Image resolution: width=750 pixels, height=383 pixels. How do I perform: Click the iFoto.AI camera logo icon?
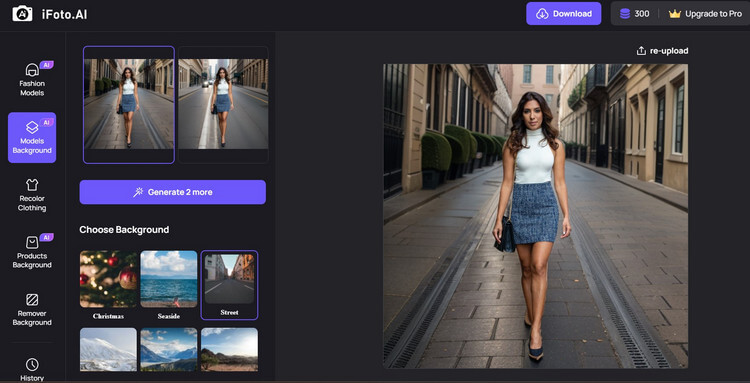(22, 14)
